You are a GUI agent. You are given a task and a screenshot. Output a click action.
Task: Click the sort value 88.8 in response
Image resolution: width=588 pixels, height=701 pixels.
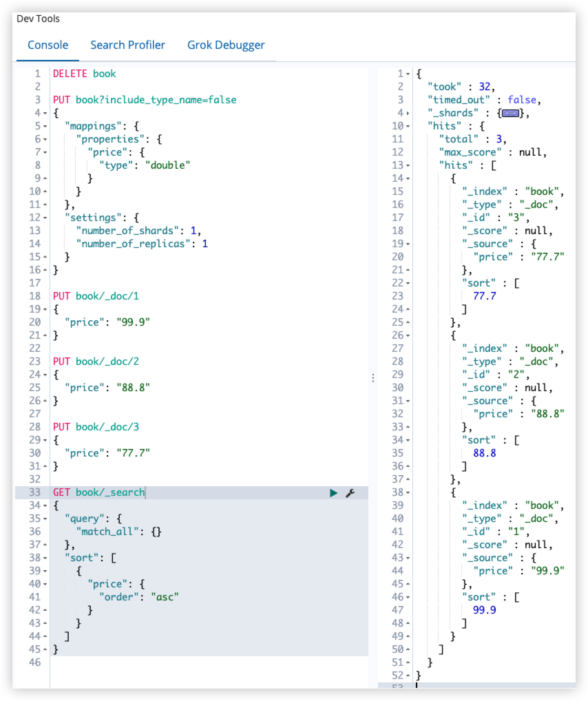coord(485,453)
